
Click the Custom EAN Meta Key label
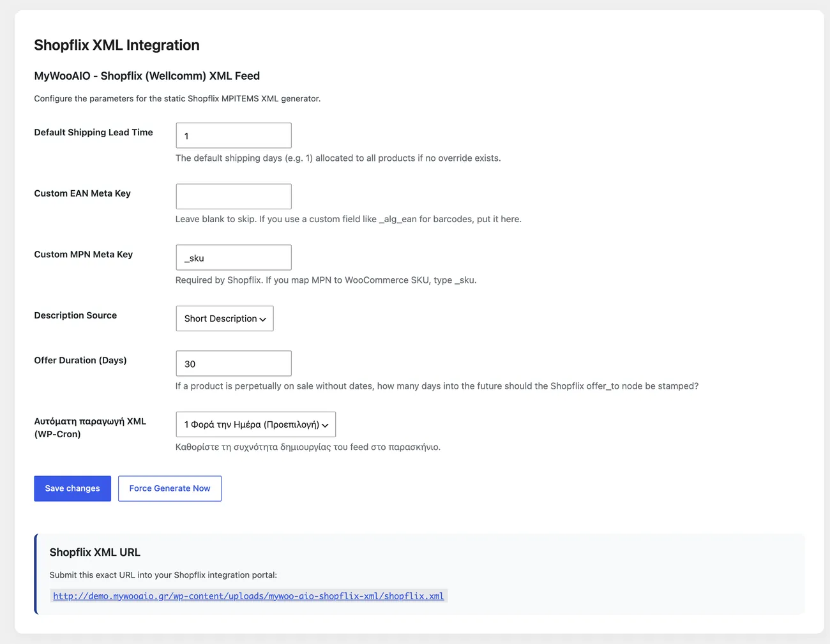coord(82,193)
